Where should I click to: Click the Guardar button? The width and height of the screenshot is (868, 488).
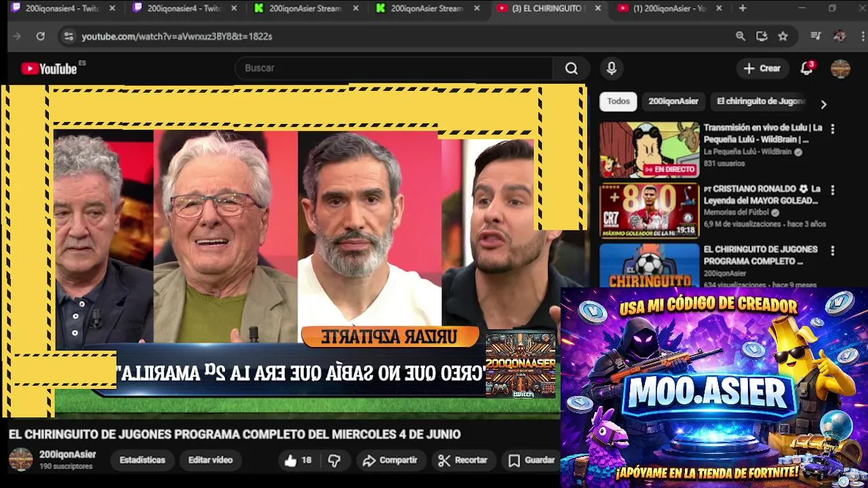[532, 460]
